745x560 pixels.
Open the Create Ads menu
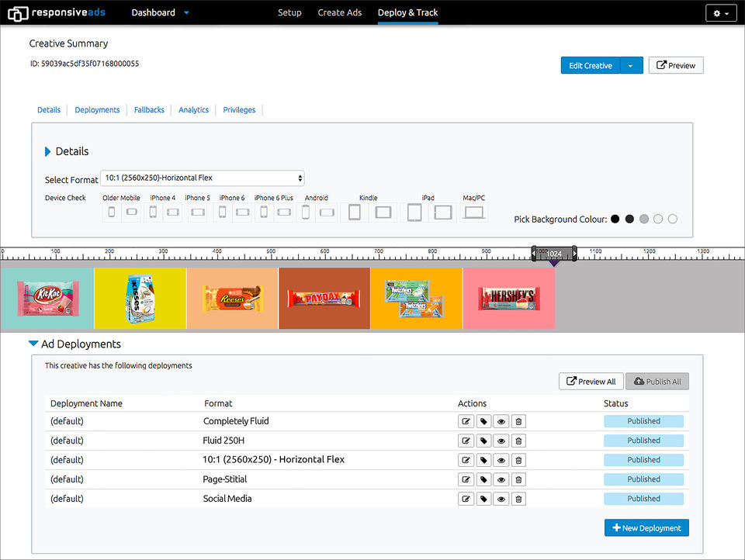coord(340,13)
